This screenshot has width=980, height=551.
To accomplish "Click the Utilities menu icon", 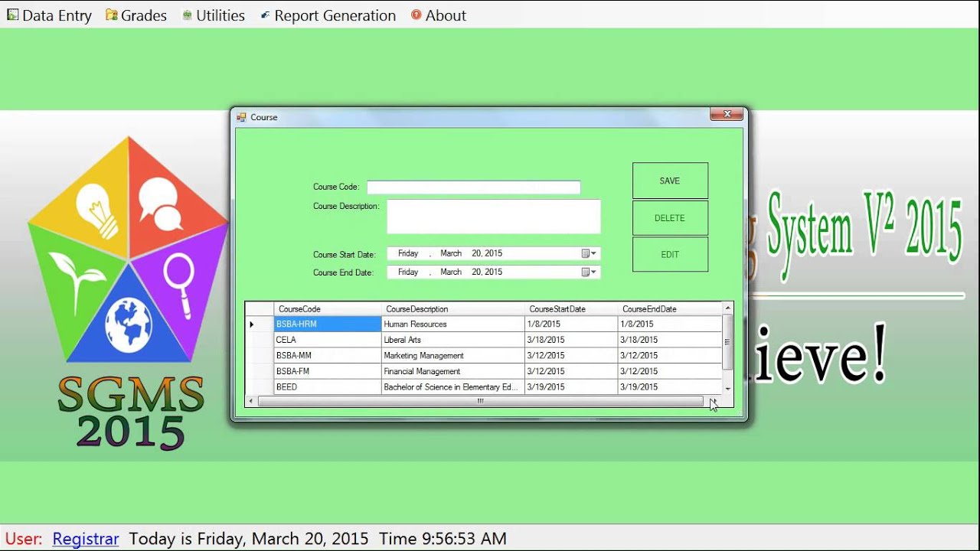I will pyautogui.click(x=187, y=15).
